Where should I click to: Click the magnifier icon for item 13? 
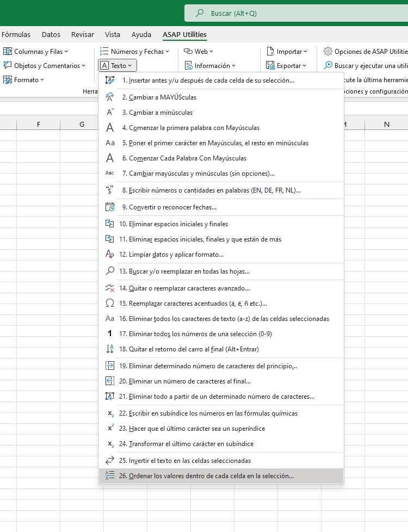110,271
